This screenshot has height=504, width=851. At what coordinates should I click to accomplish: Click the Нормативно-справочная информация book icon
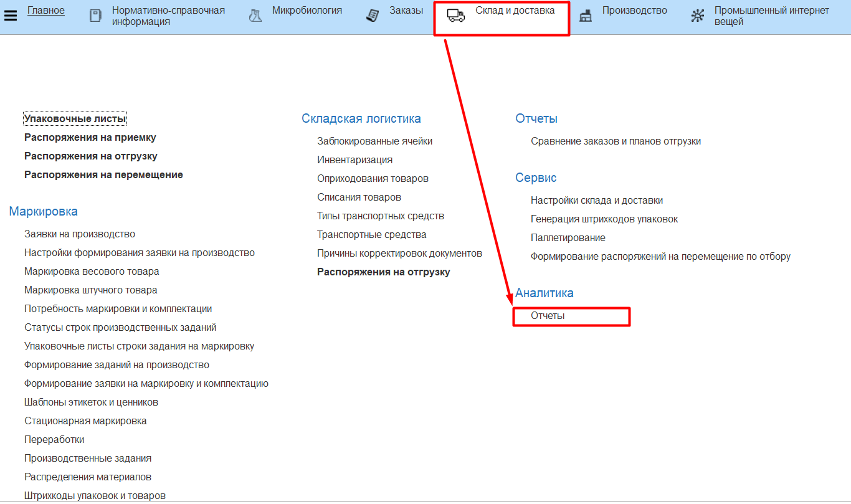pyautogui.click(x=95, y=16)
